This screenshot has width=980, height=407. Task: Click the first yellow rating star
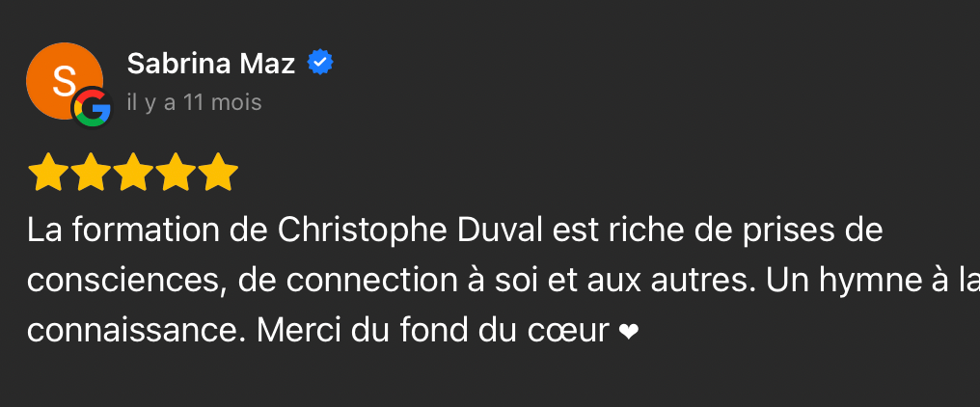[x=46, y=173]
